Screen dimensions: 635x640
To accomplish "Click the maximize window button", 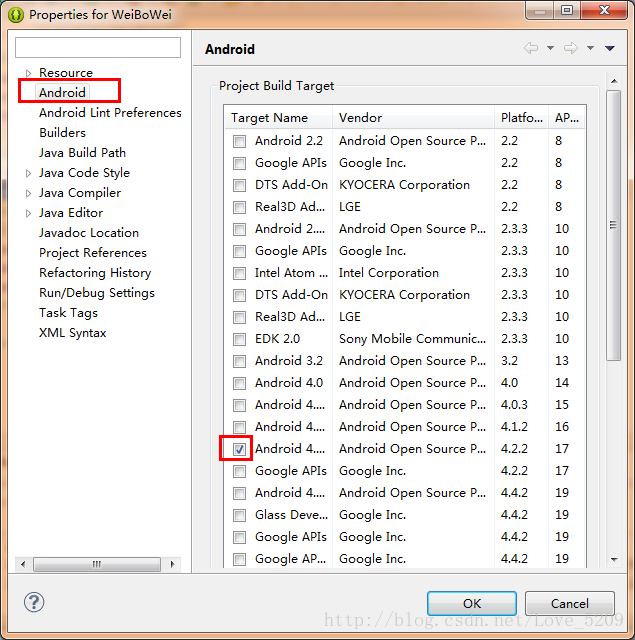I will [567, 10].
